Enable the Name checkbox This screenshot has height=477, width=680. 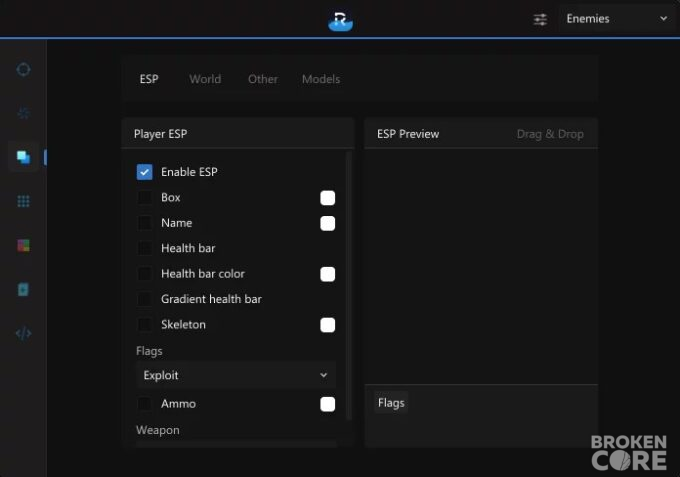[144, 223]
